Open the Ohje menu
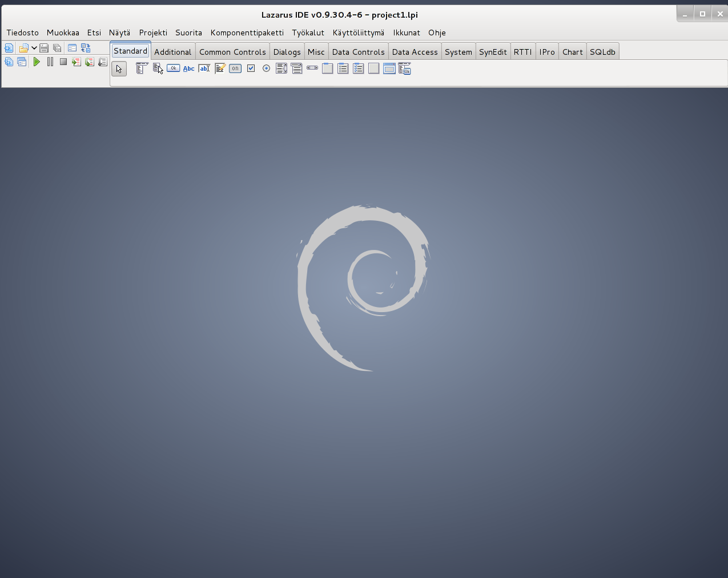Screen dimensions: 728x578 click(437, 33)
